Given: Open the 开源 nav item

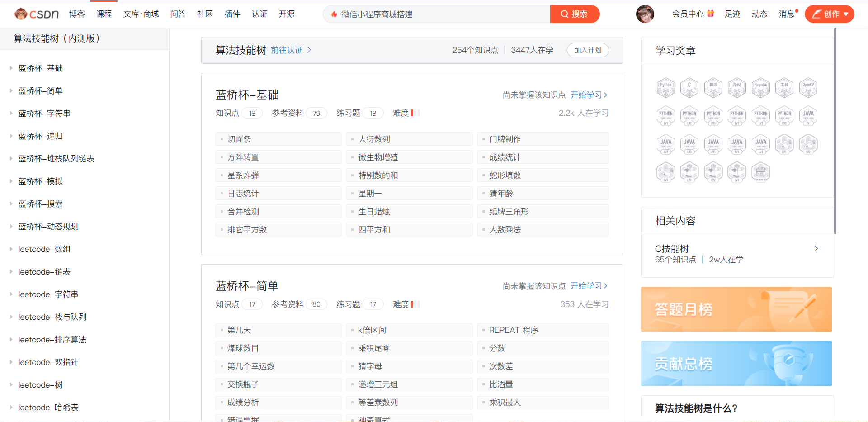Looking at the screenshot, I should [287, 14].
